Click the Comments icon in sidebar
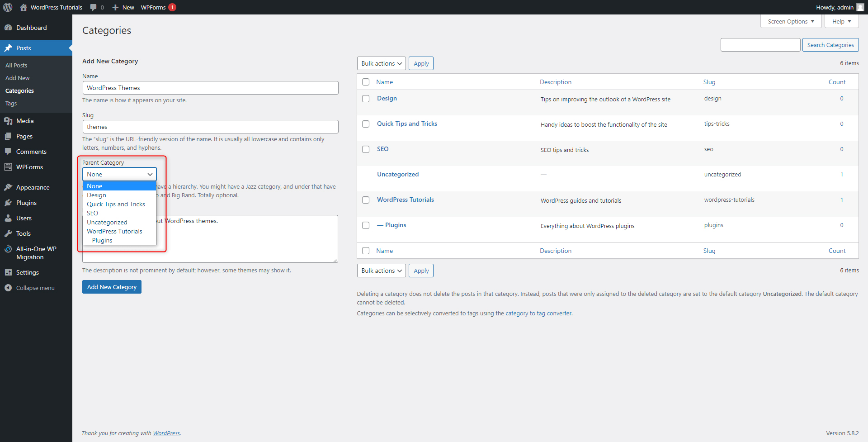Viewport: 868px width, 442px height. [x=8, y=152]
